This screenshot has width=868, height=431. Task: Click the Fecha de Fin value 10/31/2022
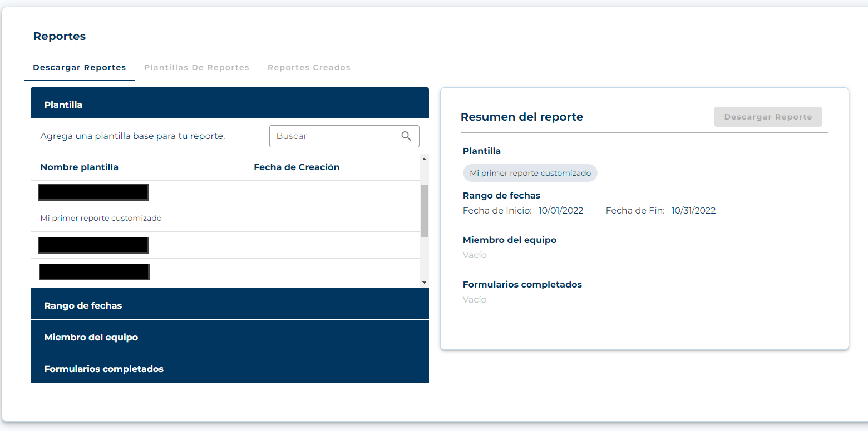(x=693, y=211)
